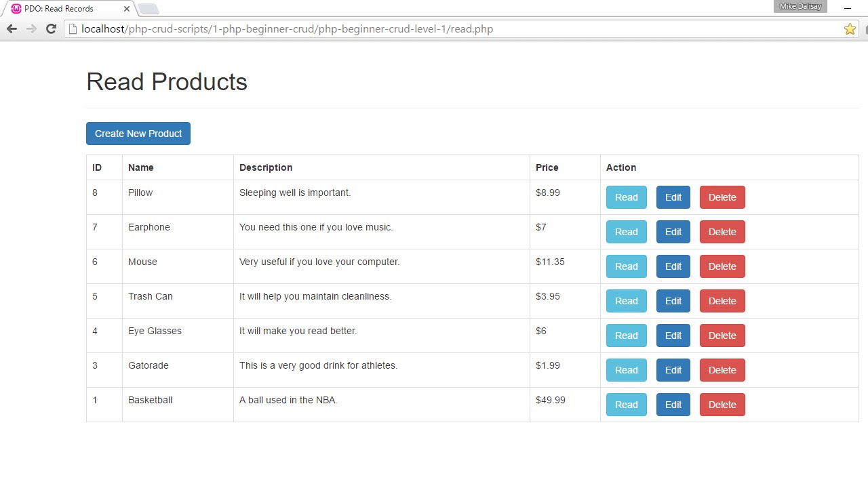Delete the Pillow product
The image size is (868, 488).
pos(722,197)
